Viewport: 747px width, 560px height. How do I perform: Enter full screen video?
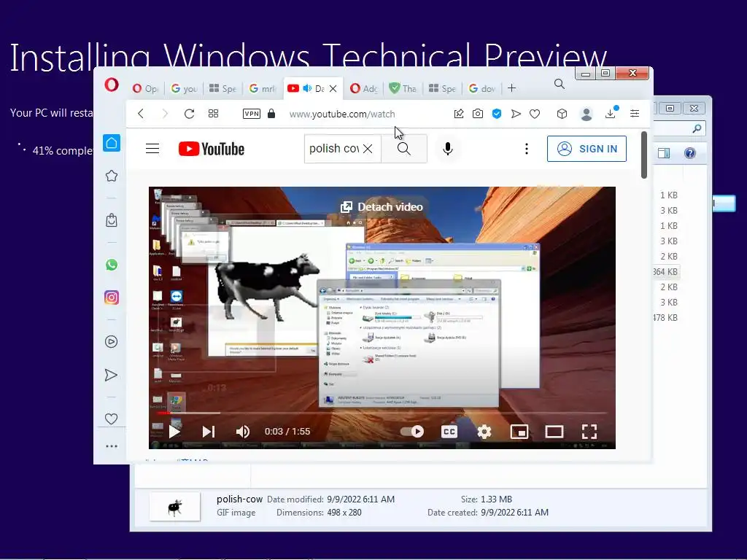pos(589,432)
